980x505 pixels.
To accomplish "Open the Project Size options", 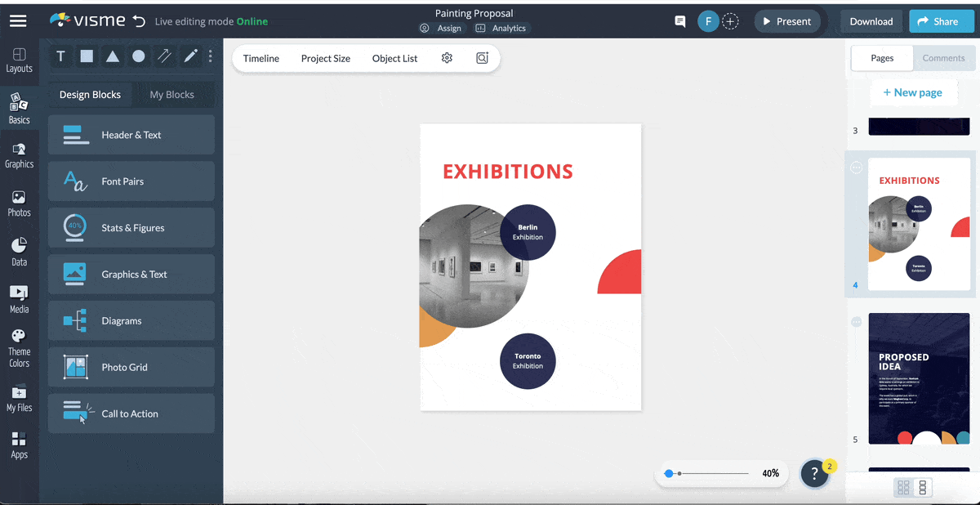I will coord(325,58).
